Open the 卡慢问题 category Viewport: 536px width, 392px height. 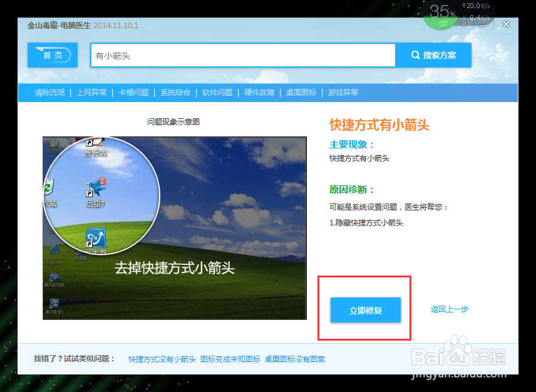pos(133,93)
